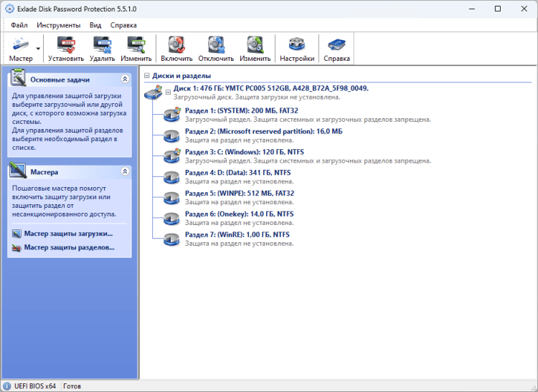538x392 pixels.
Task: Select Раздел 6: (Onekey) 14,0 ГБ row
Action: click(x=239, y=218)
